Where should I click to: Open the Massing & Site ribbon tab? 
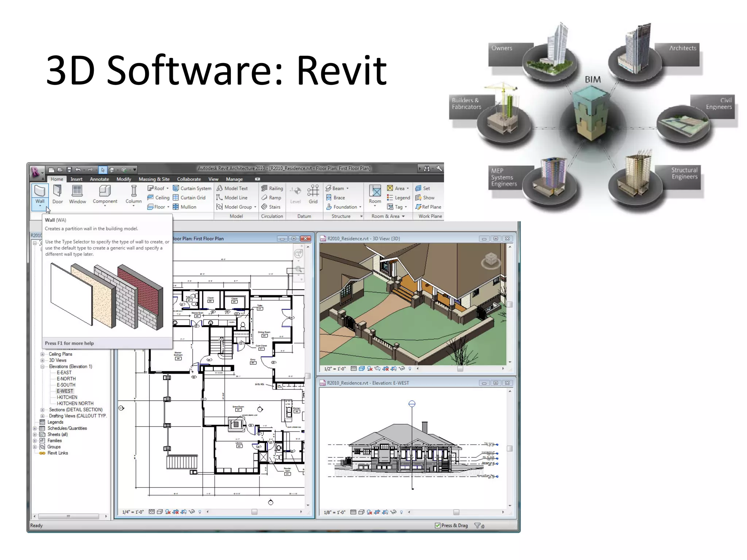click(x=154, y=179)
